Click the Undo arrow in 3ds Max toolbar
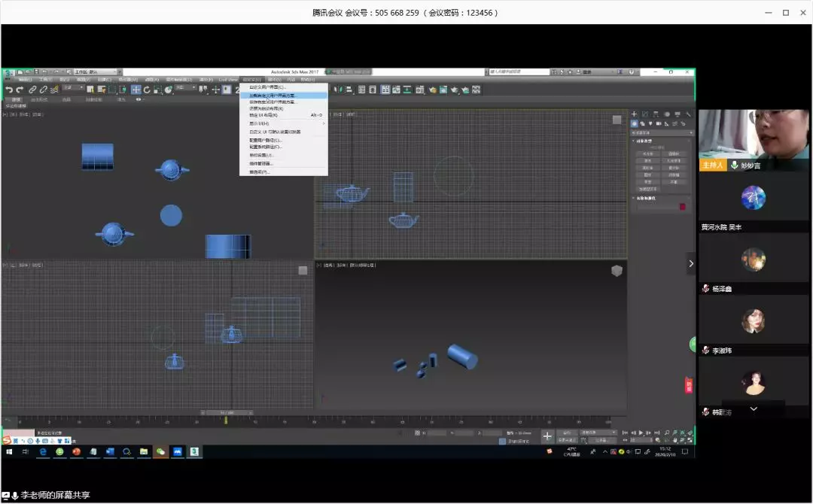This screenshot has height=504, width=813. tap(9, 90)
